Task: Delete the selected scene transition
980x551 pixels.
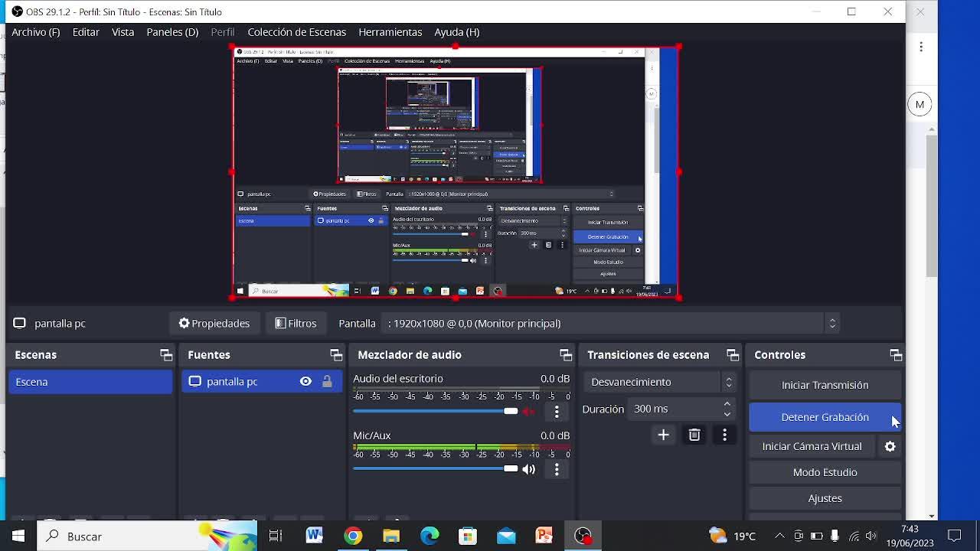Action: click(x=694, y=435)
